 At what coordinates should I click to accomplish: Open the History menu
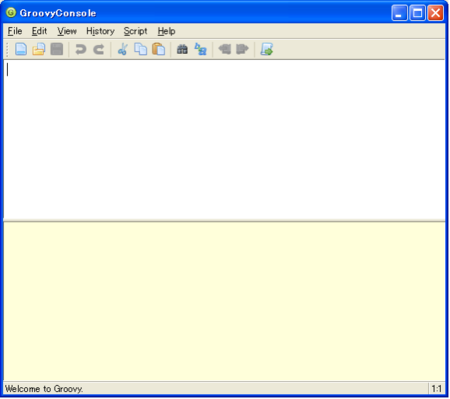pos(100,31)
